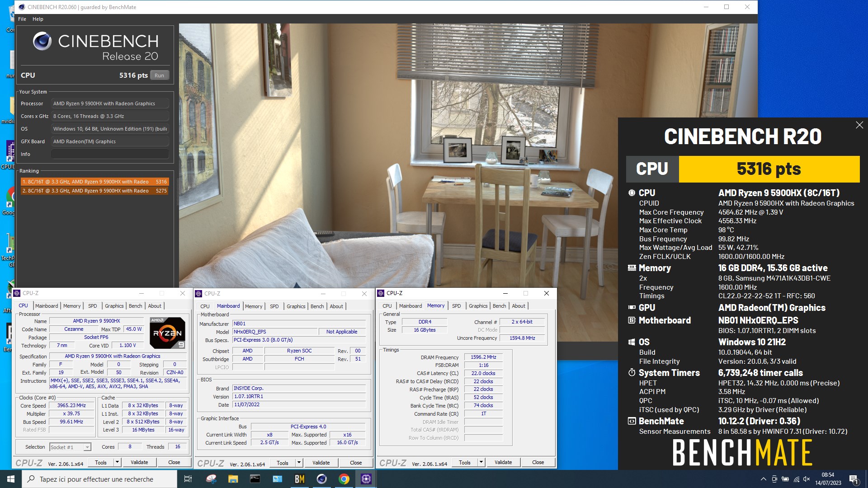The width and height of the screenshot is (868, 488).
Task: Click the BenchMate BM taskbar icon
Action: pos(299,479)
